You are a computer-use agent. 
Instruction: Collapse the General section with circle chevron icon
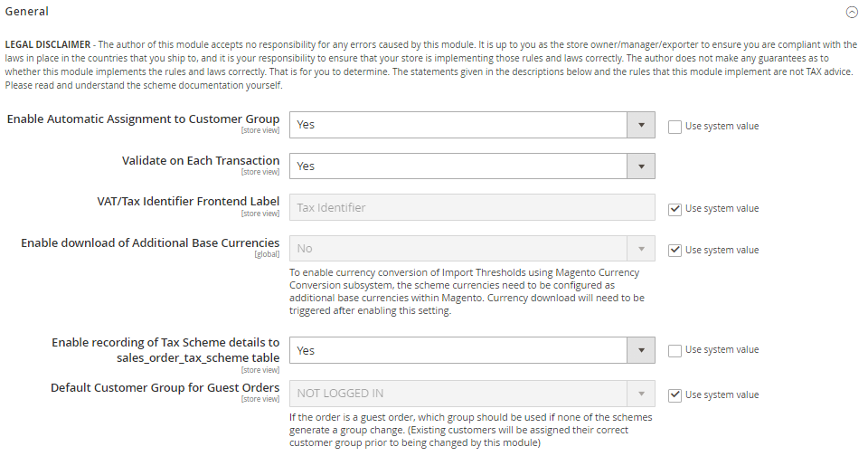pyautogui.click(x=851, y=13)
